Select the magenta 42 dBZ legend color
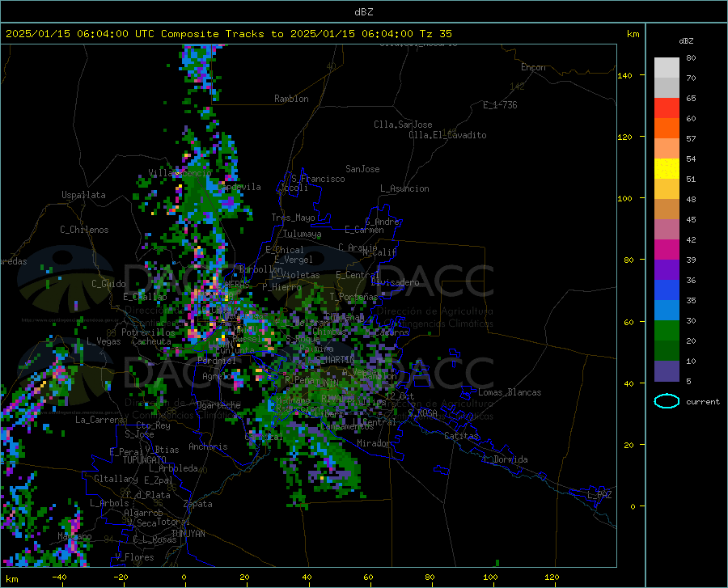728x588 pixels. pos(667,250)
